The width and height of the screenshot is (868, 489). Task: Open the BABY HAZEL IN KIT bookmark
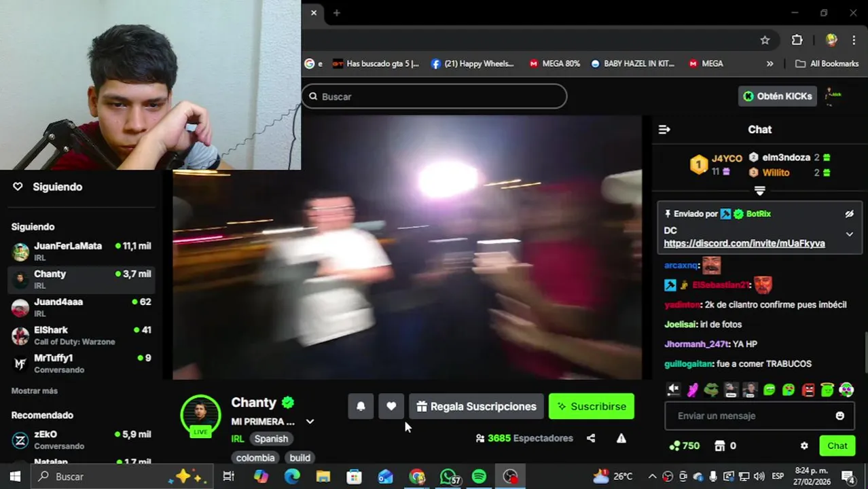pos(632,63)
